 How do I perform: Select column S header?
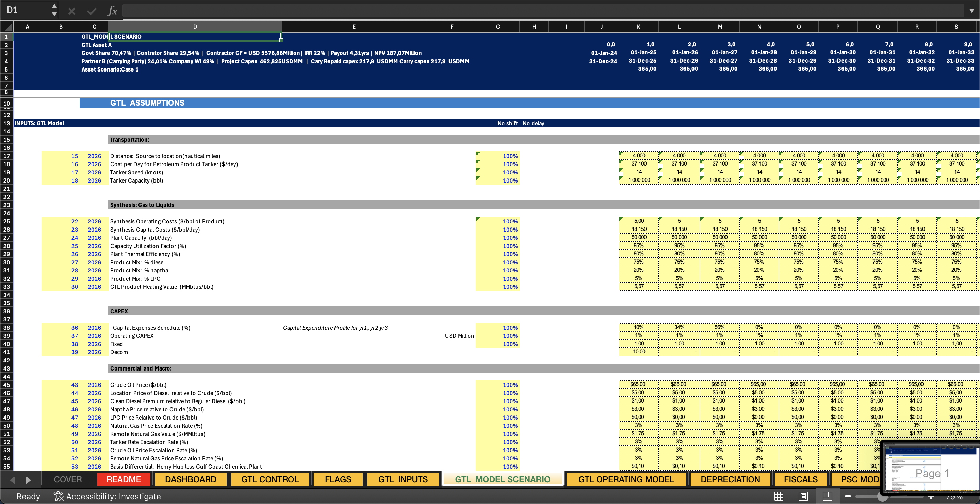pyautogui.click(x=956, y=27)
